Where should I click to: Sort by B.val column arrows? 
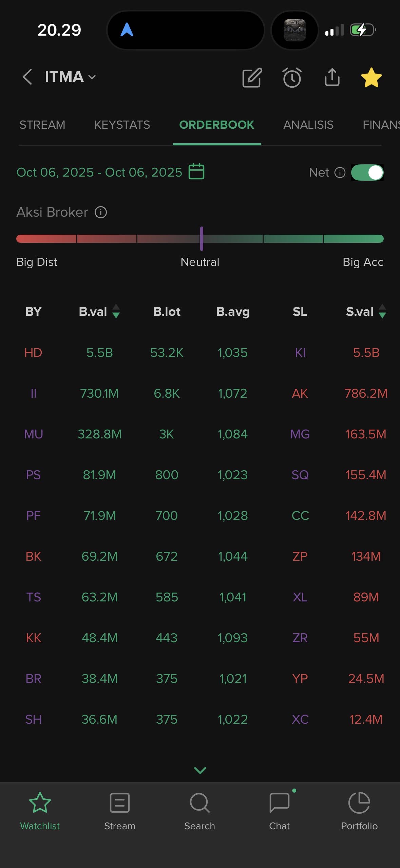click(116, 311)
